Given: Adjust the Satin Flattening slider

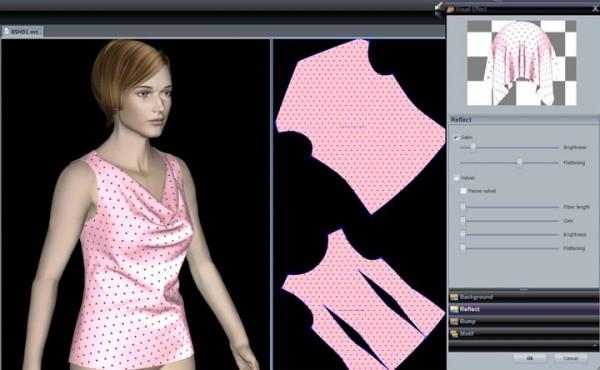Looking at the screenshot, I should point(510,163).
